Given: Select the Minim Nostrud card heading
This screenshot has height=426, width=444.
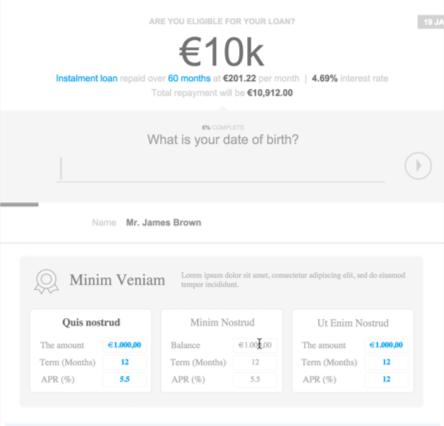Looking at the screenshot, I should pos(222,322).
